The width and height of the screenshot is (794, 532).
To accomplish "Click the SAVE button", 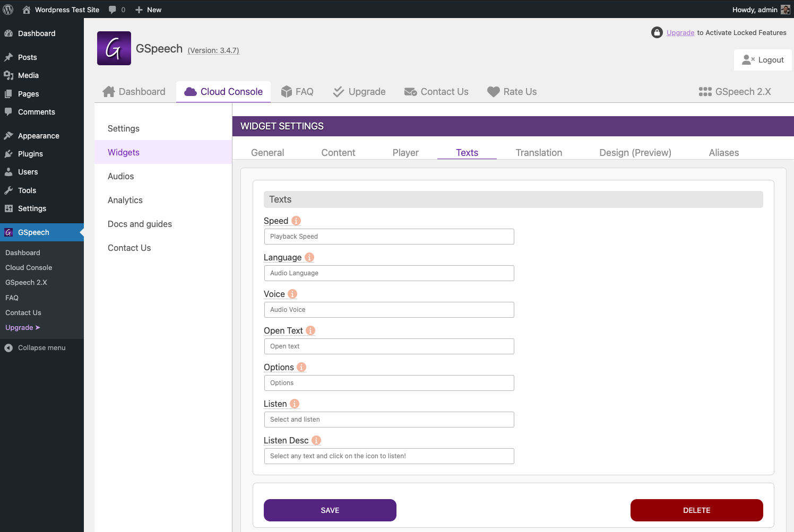I will coord(330,510).
